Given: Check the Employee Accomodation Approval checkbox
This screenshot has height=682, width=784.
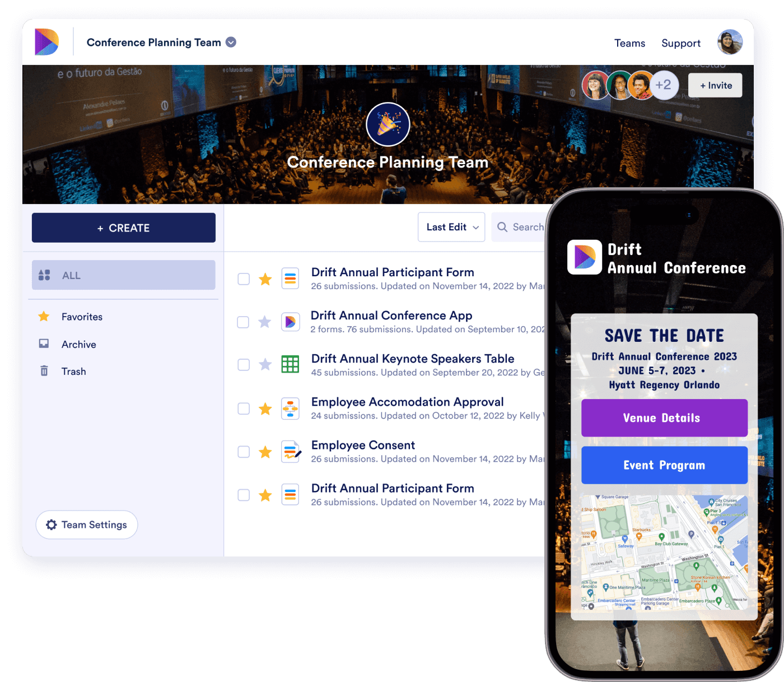Looking at the screenshot, I should click(x=244, y=409).
